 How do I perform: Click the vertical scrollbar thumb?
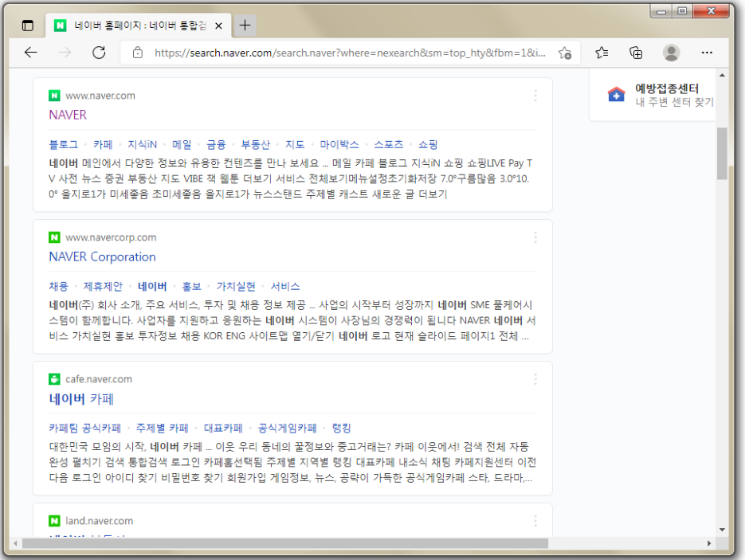tap(722, 154)
